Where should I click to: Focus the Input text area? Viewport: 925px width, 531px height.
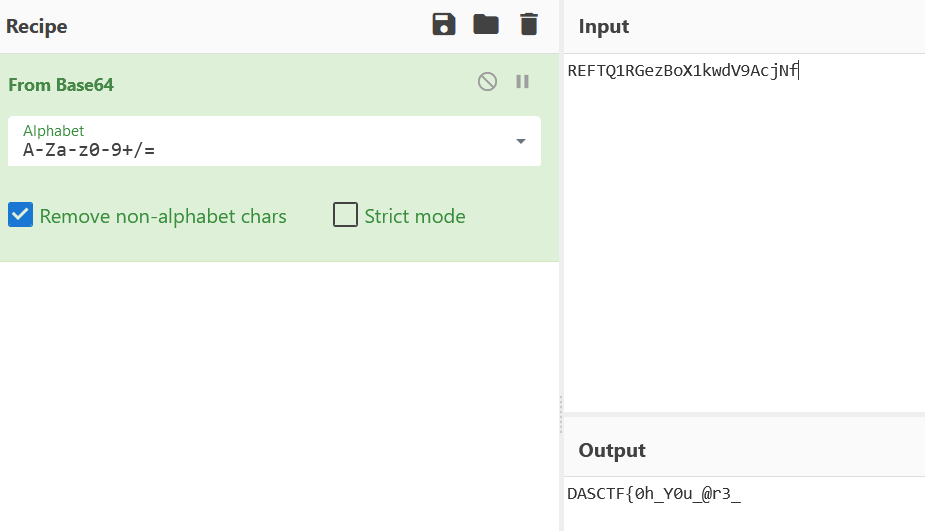[744, 233]
